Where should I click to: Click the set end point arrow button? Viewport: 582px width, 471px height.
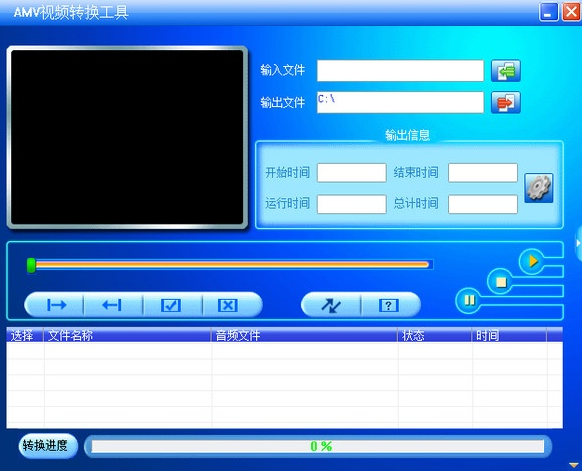113,305
